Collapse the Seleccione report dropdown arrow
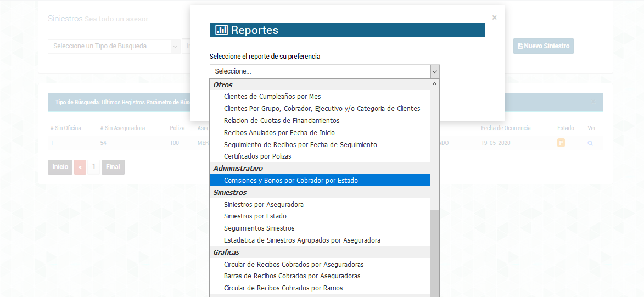Viewport: 644px width, 297px height. [434, 71]
